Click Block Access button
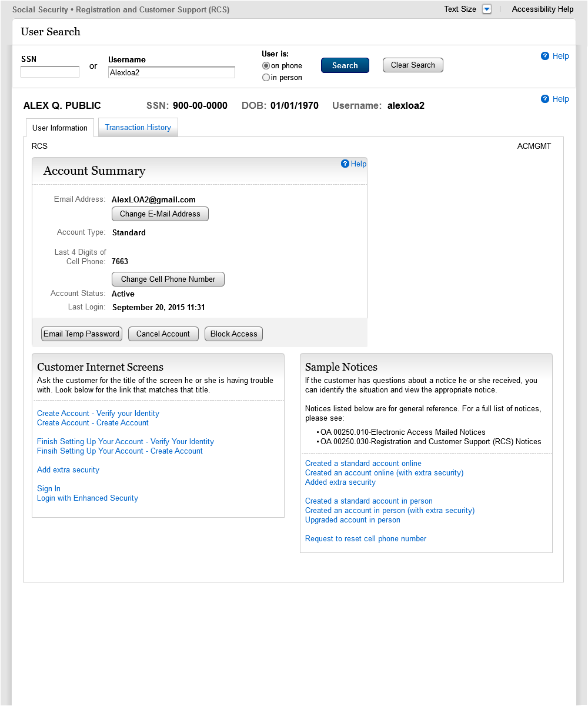Image resolution: width=588 pixels, height=706 pixels. pyautogui.click(x=234, y=334)
